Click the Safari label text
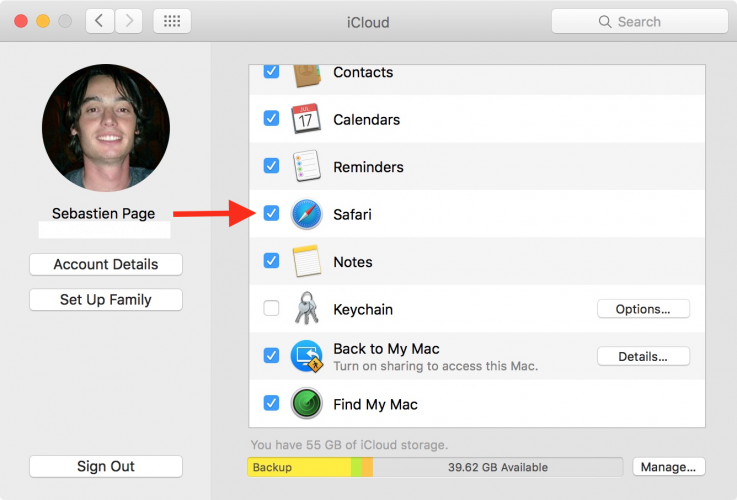This screenshot has height=500, width=737. pyautogui.click(x=353, y=215)
